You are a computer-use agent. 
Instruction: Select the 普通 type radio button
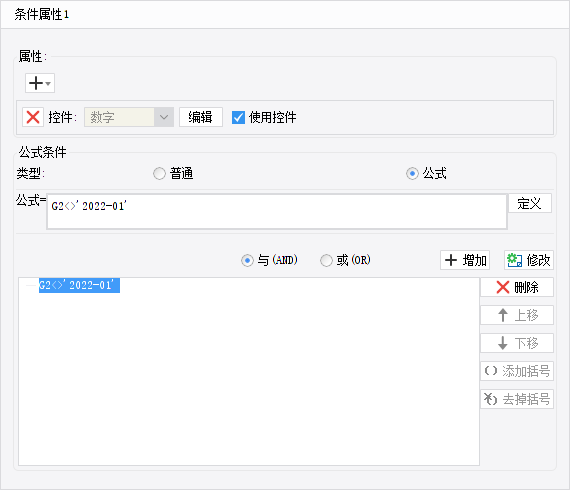(x=159, y=174)
